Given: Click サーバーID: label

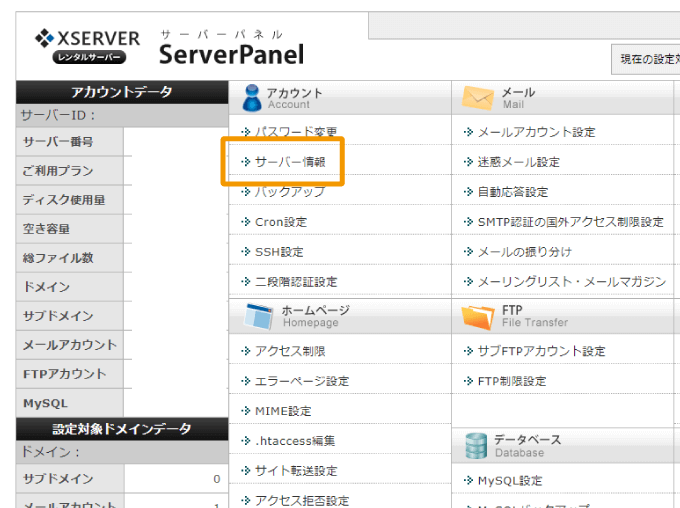Looking at the screenshot, I should 58,115.
